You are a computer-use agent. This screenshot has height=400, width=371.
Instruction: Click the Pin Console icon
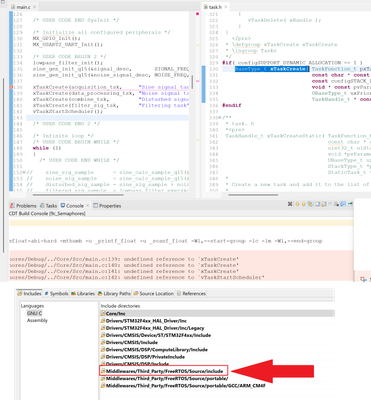click(x=336, y=204)
